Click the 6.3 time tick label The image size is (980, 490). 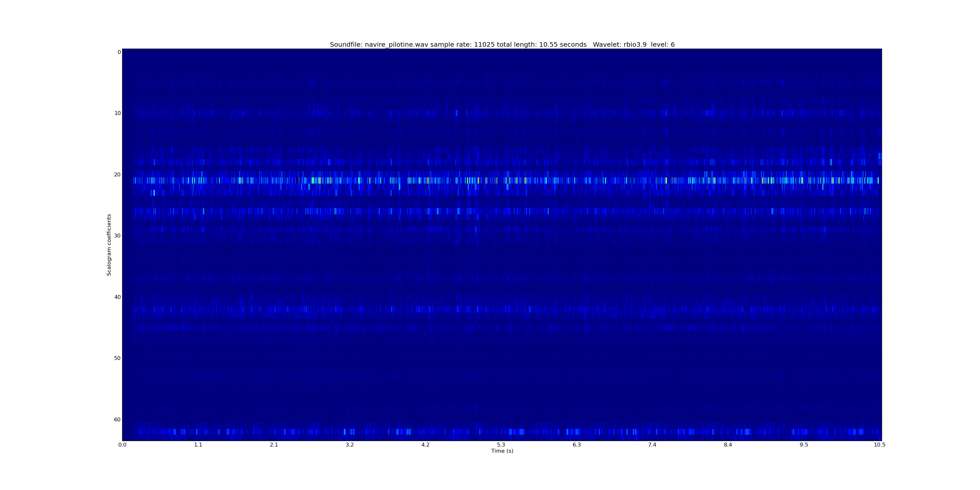coord(576,445)
